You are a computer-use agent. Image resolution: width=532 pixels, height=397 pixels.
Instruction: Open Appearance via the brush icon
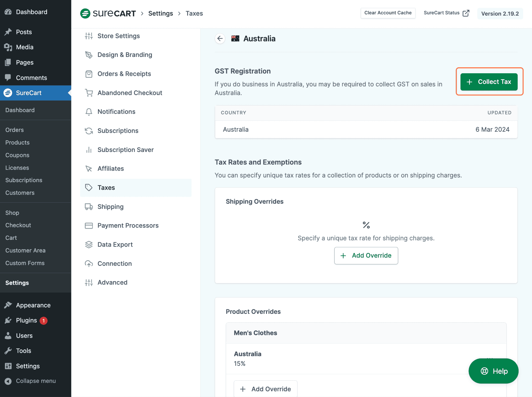tap(9, 305)
